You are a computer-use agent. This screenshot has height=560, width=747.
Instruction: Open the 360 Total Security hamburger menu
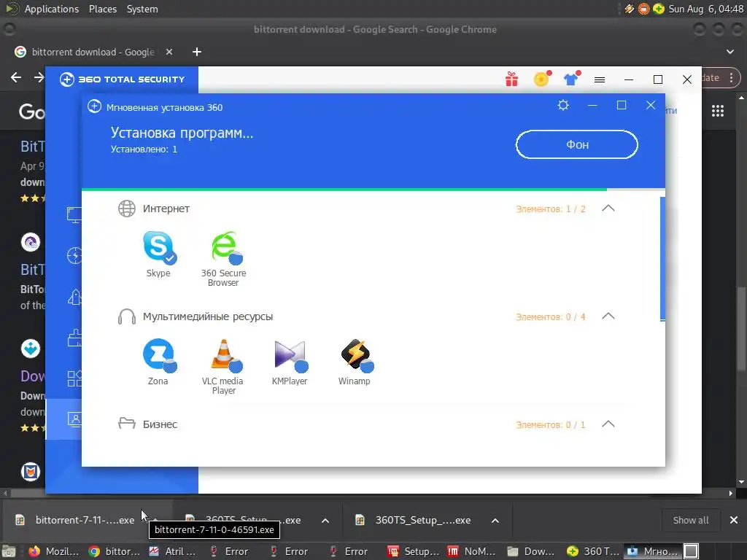coord(600,79)
